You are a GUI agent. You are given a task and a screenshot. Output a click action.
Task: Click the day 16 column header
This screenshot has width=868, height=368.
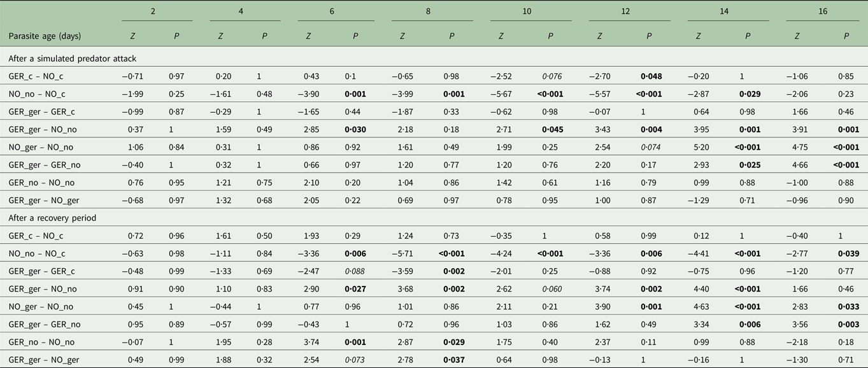[823, 11]
